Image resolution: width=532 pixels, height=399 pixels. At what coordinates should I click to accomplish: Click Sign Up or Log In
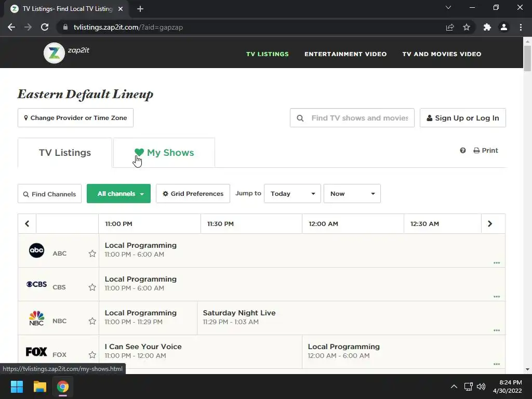tap(463, 118)
